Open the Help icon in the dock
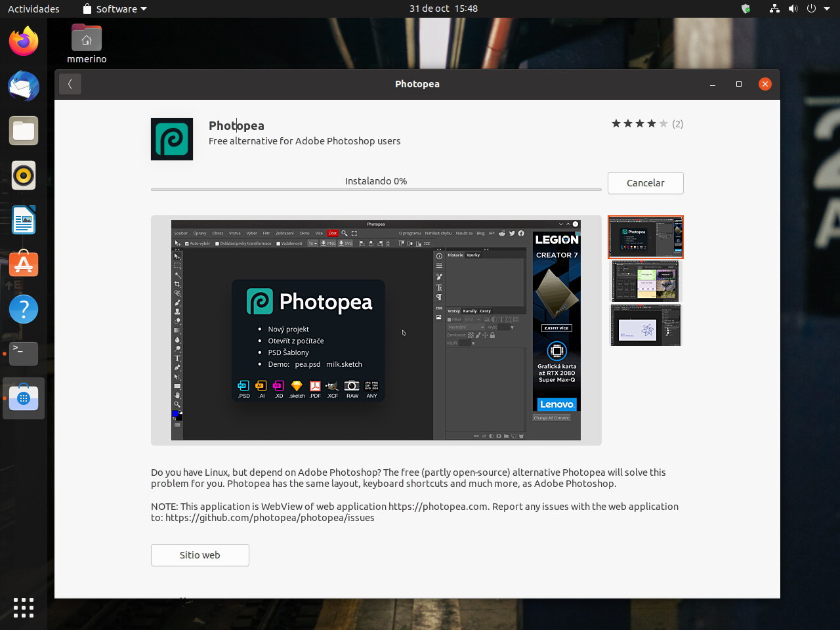The width and height of the screenshot is (840, 630). [x=24, y=309]
